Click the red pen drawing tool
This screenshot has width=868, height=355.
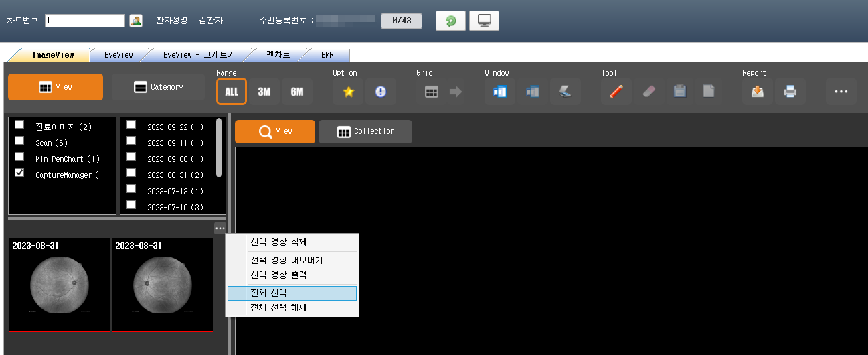click(616, 92)
